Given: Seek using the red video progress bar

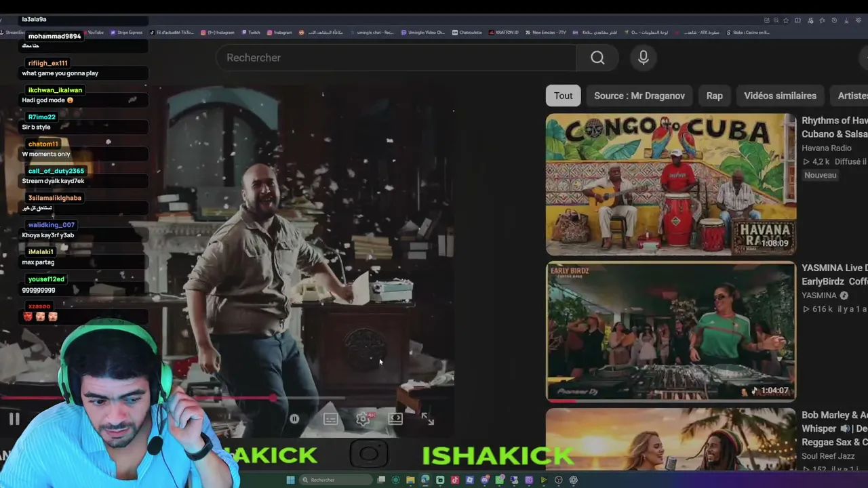Looking at the screenshot, I should click(227, 398).
